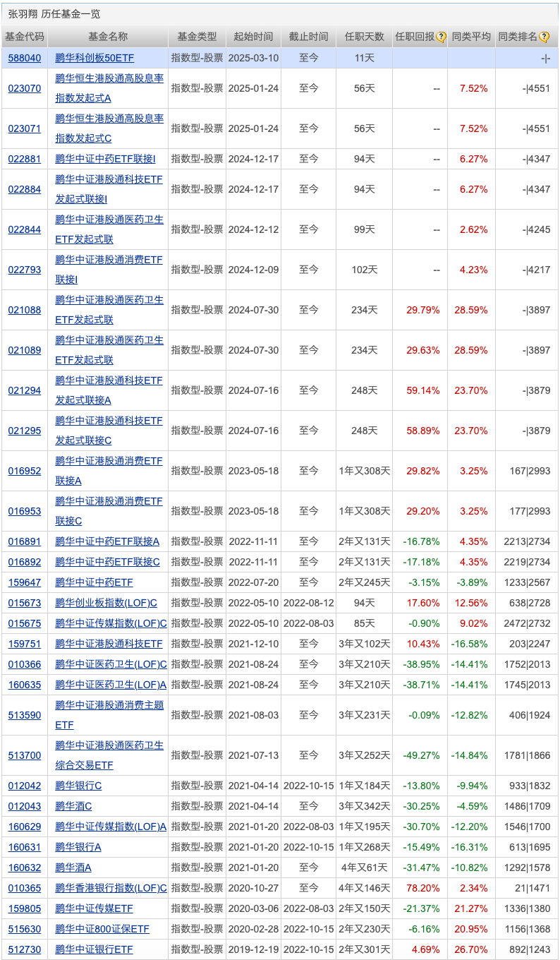Click the help icon beside 同类排名 header
This screenshot has width=560, height=960.
coord(544,37)
